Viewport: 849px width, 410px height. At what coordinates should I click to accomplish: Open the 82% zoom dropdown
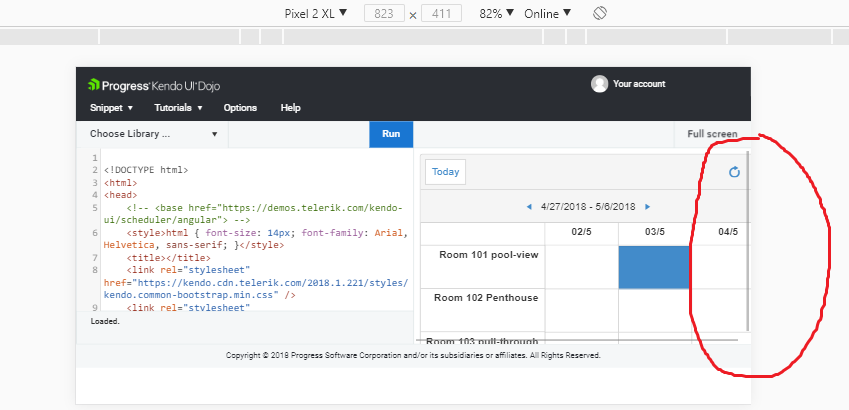497,14
